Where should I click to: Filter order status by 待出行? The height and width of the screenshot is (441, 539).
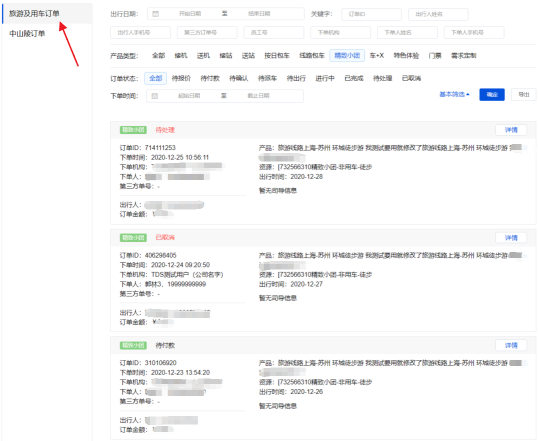point(296,78)
